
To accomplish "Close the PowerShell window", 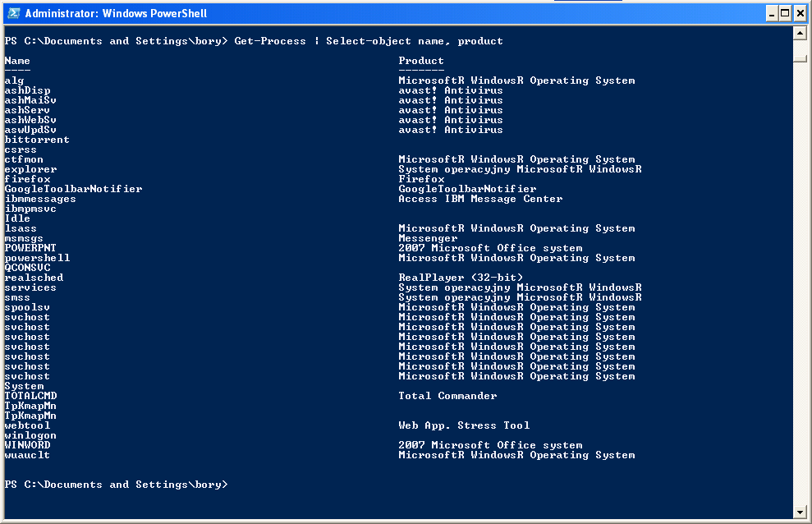I will click(x=800, y=13).
